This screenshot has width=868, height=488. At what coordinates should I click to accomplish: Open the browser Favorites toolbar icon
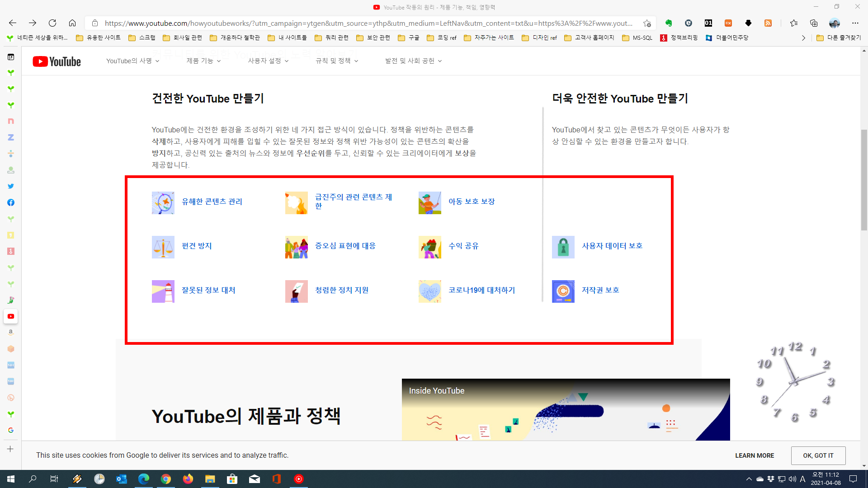pos(794,23)
